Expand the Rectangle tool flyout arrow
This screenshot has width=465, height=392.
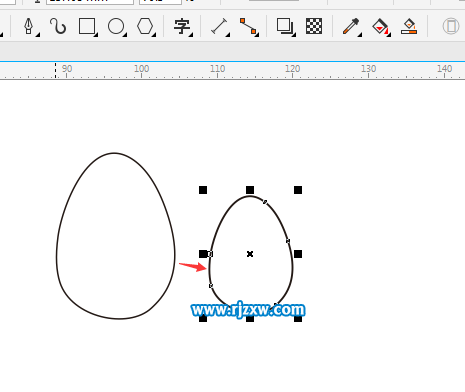[x=96, y=35]
